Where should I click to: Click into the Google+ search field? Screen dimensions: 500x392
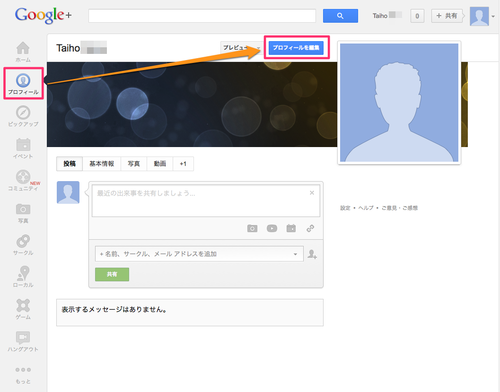(x=202, y=16)
